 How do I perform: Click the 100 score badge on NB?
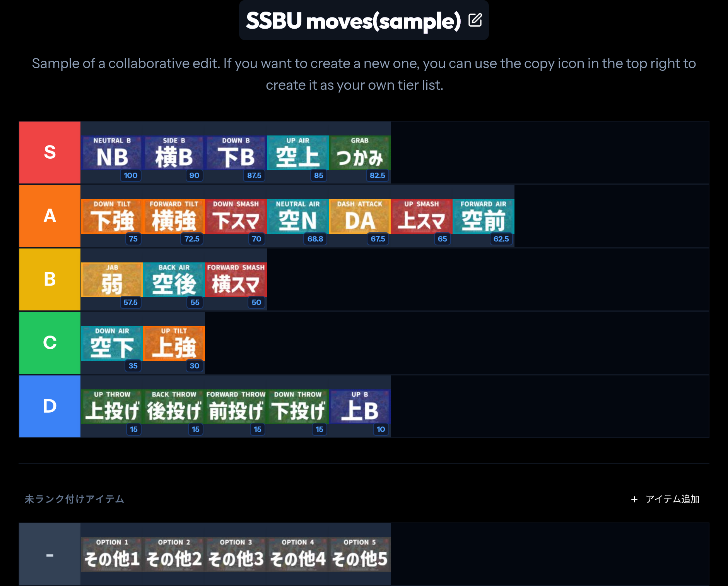[131, 175]
